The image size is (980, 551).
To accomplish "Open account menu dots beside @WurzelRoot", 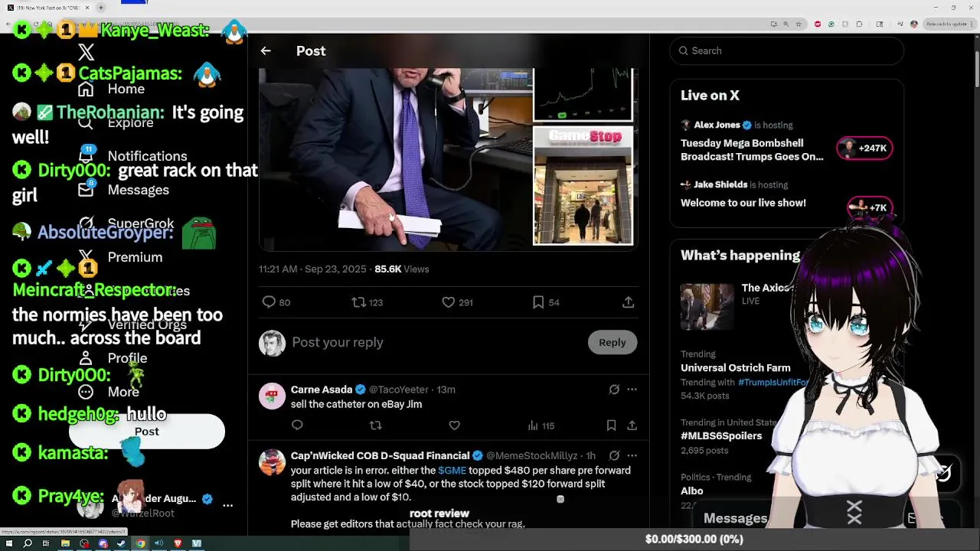I will coord(227,505).
